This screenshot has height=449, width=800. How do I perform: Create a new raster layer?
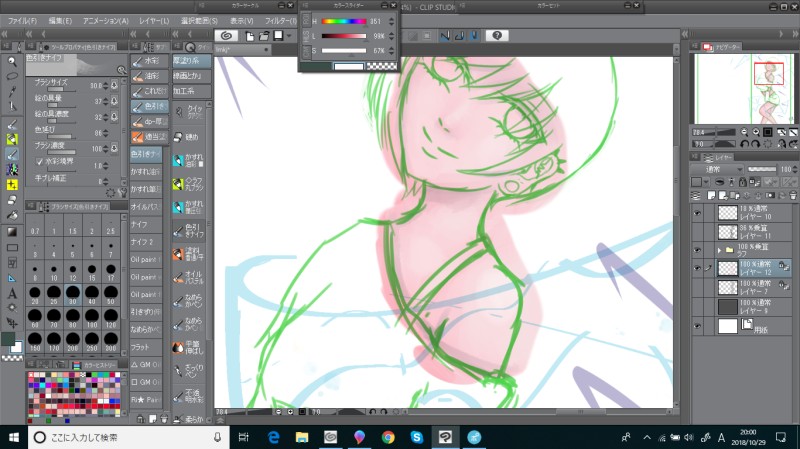tap(712, 195)
